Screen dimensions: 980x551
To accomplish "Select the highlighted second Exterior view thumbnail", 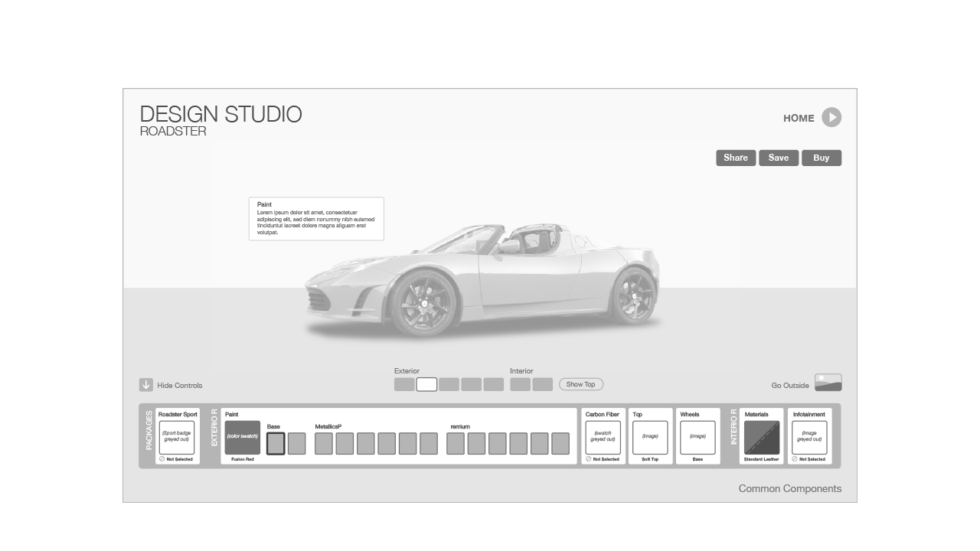I will [426, 384].
